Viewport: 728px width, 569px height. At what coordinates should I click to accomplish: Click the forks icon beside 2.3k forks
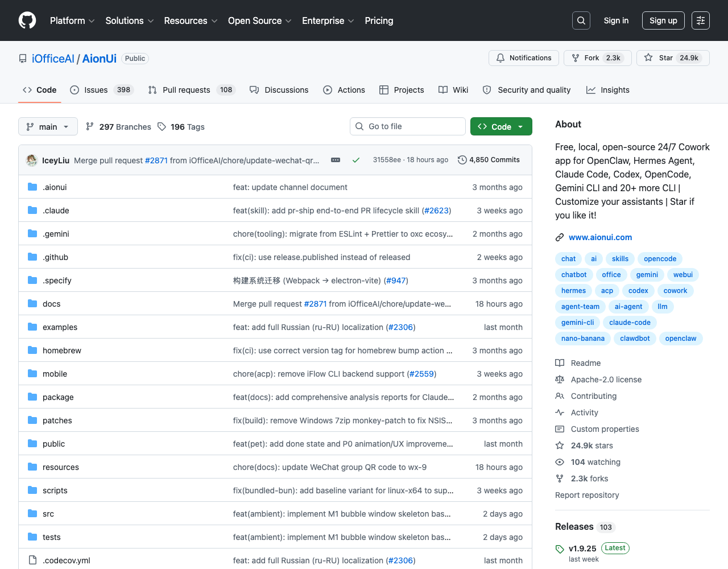(560, 479)
